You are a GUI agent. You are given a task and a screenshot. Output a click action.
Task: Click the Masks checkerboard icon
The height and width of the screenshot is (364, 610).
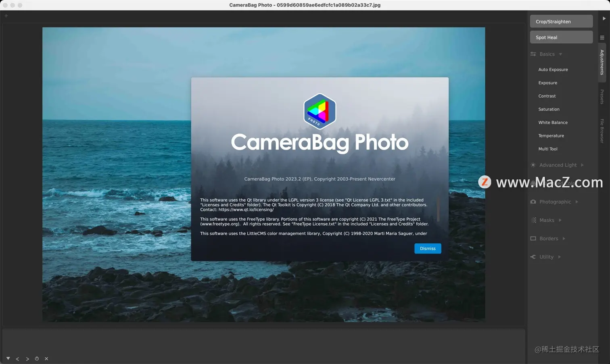click(533, 220)
